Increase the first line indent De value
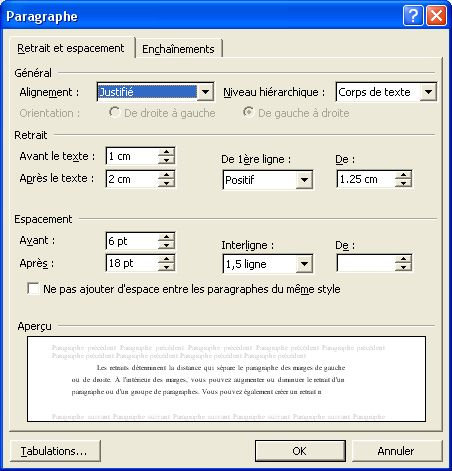 click(x=403, y=175)
